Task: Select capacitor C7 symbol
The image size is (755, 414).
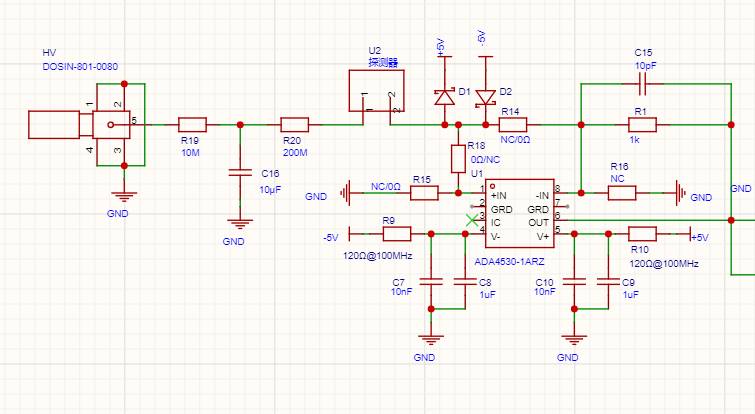Action: (x=431, y=281)
